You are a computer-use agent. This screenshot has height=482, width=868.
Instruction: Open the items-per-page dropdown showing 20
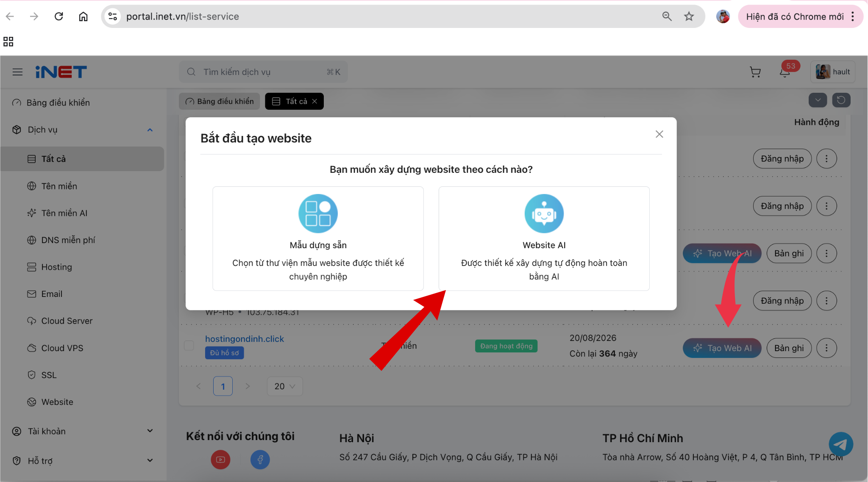(x=284, y=386)
